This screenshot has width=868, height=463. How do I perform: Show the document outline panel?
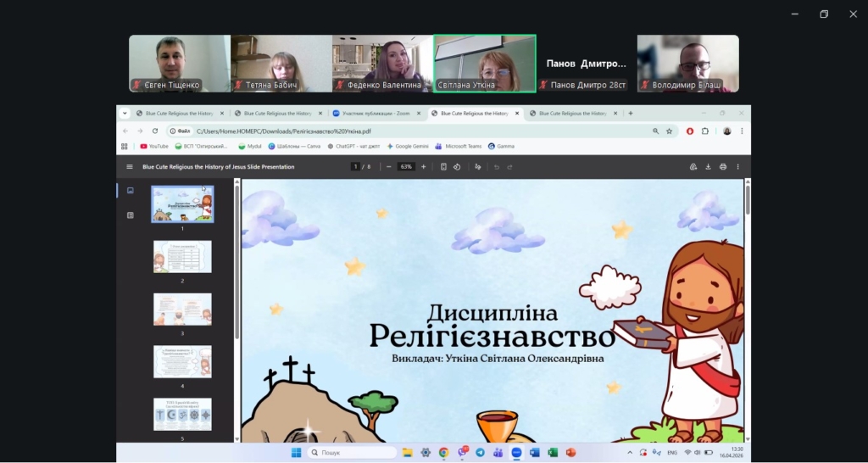(130, 215)
